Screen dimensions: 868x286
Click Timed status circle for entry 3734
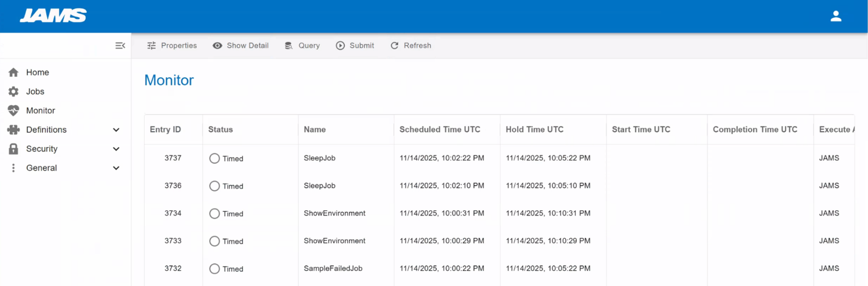point(214,214)
